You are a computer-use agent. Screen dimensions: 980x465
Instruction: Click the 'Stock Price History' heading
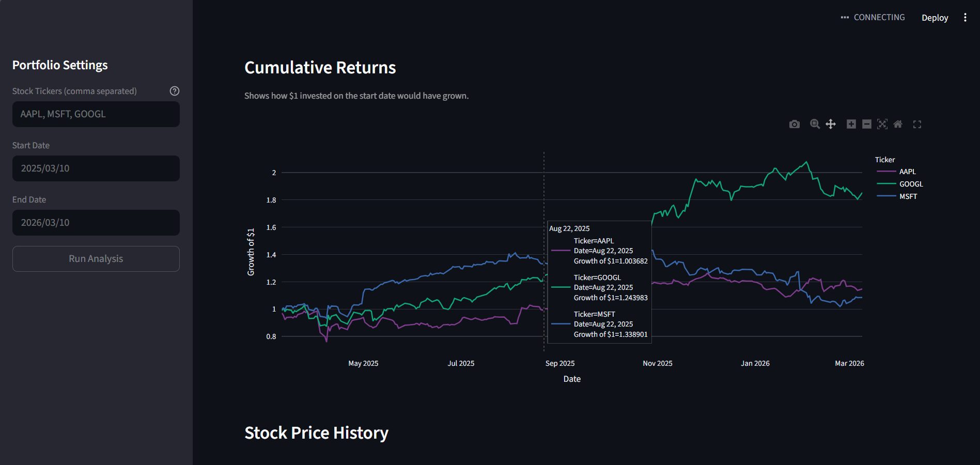(x=316, y=433)
